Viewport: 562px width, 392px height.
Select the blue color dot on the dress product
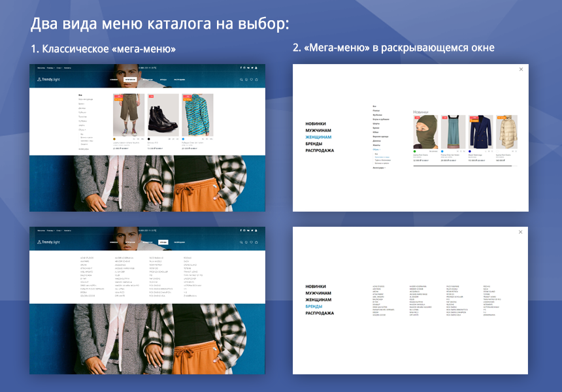(x=442, y=150)
